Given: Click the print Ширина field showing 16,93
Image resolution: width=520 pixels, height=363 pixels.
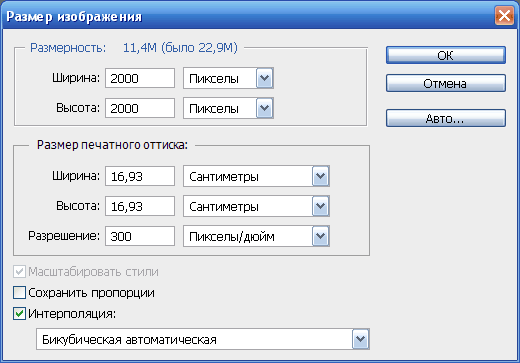Looking at the screenshot, I should coord(140,176).
